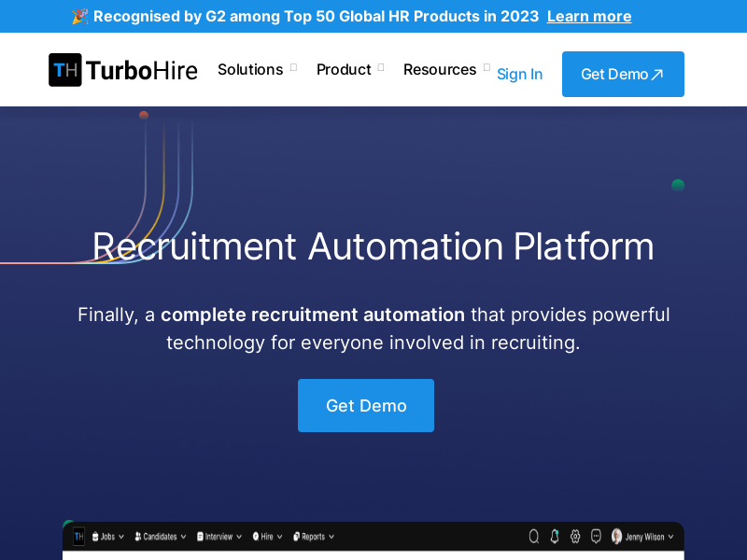Expand the Jenny Wilson profile chevron
Screen dimensions: 747x560
(x=670, y=538)
